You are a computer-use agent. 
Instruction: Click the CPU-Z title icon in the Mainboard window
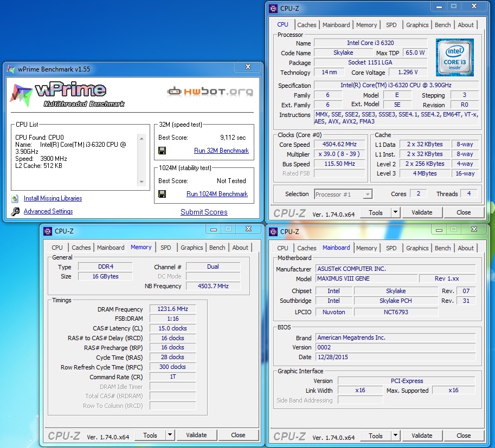273,231
